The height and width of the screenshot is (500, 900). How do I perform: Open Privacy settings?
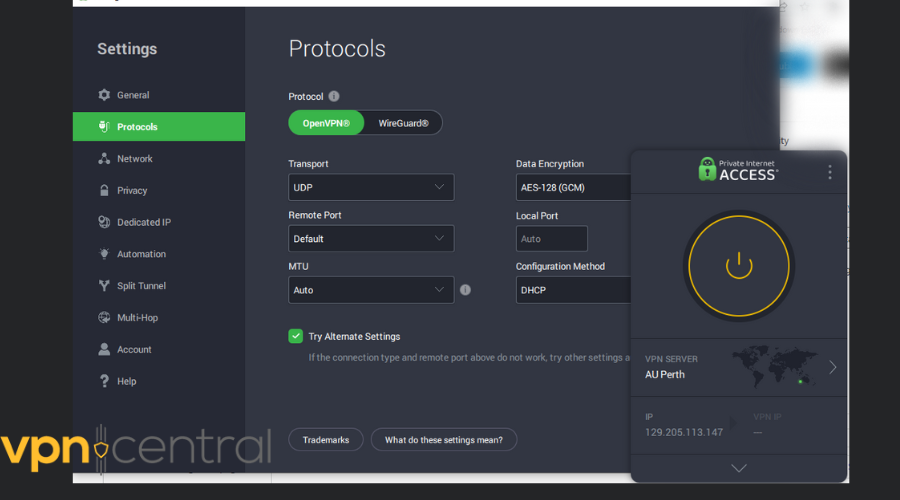pyautogui.click(x=159, y=191)
